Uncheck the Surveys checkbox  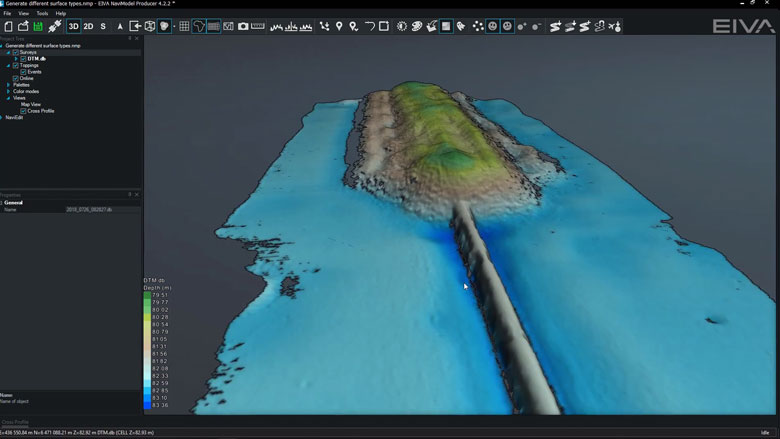(x=16, y=52)
